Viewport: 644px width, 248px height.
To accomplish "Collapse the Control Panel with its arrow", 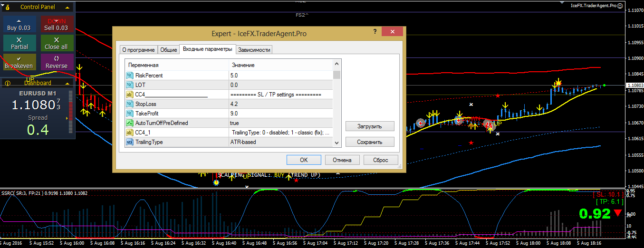I will tap(67, 7).
